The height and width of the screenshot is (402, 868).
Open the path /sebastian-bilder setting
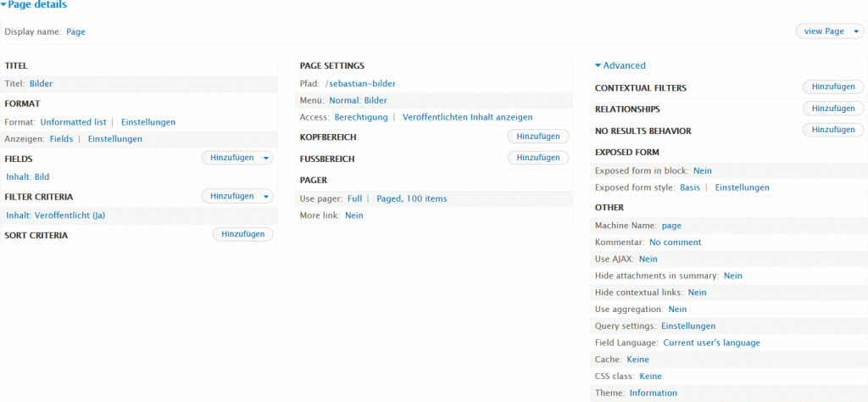[x=360, y=84]
